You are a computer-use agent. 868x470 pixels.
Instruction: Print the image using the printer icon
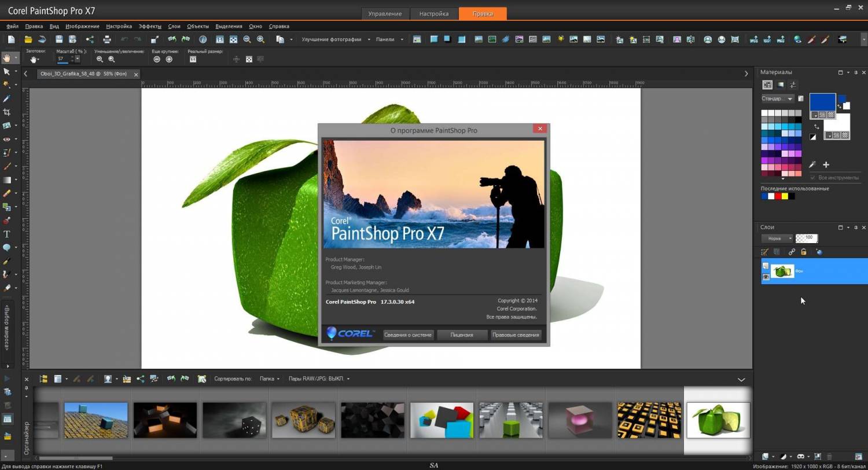pos(107,39)
